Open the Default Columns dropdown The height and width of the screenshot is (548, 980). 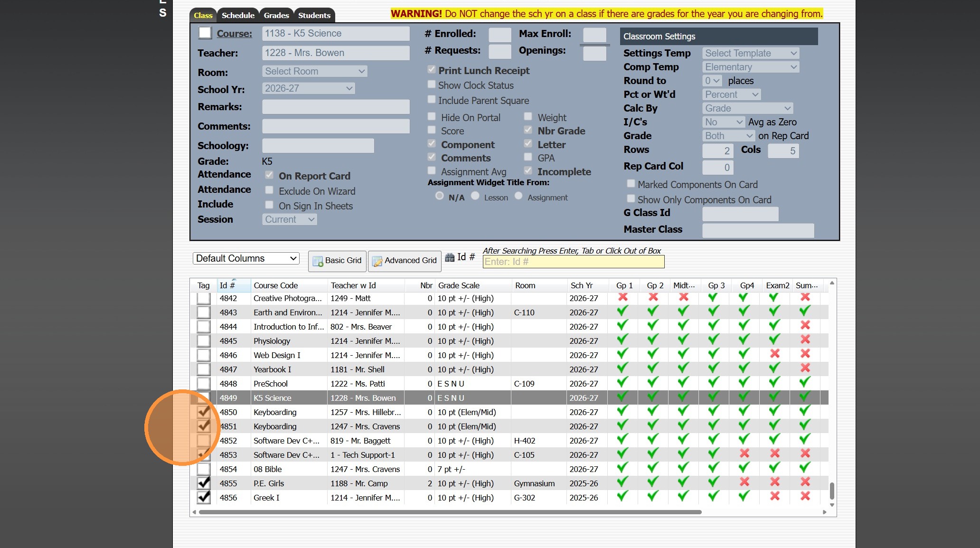pos(246,258)
